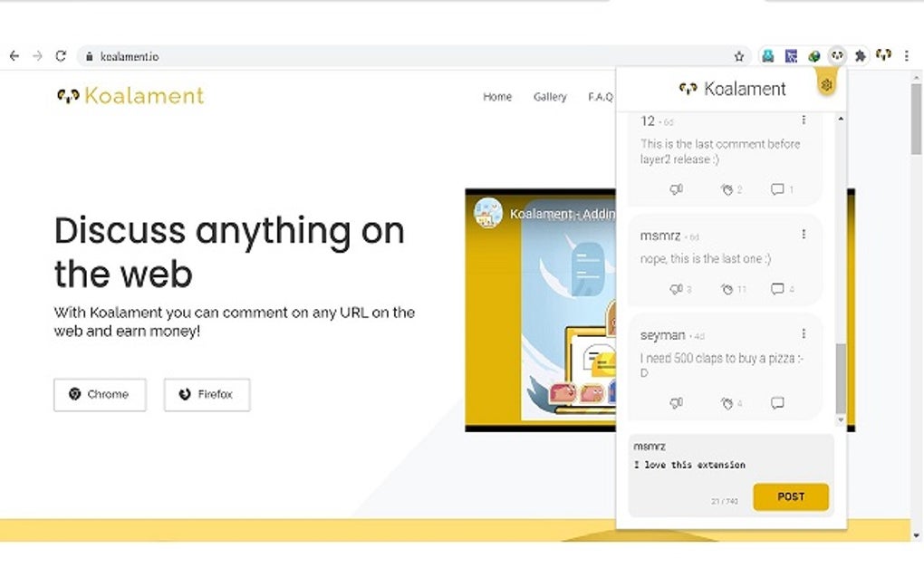
Task: Open the Koalament extension icon in toolbar
Action: pos(837,56)
